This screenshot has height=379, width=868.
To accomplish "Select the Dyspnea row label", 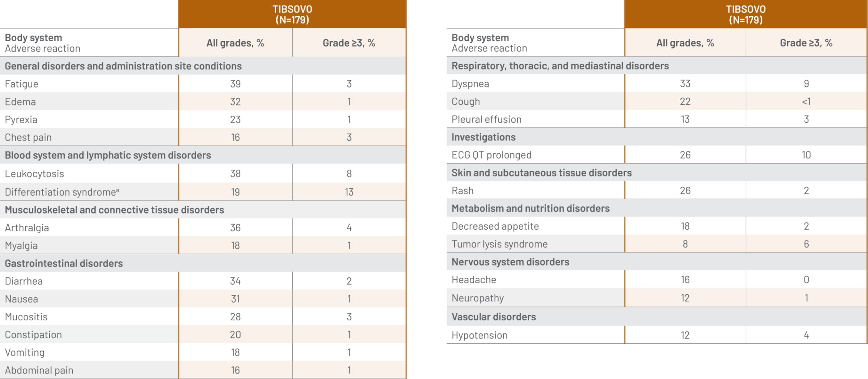I will tap(470, 84).
